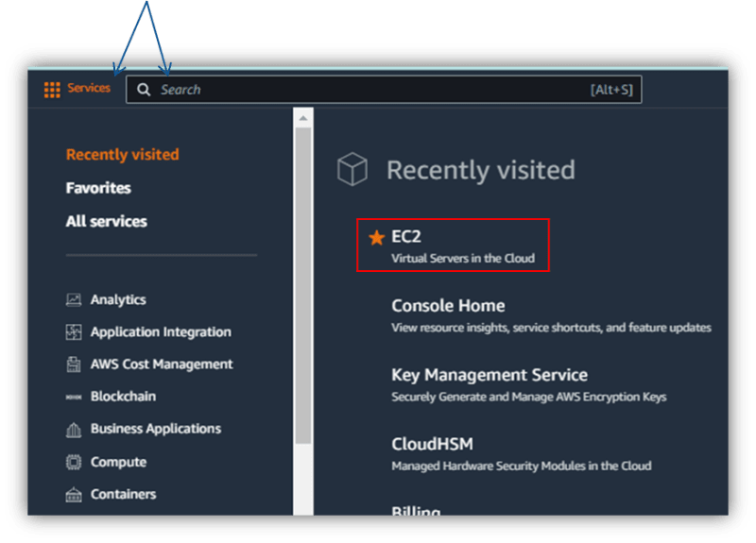Viewport: 756px width, 543px height.
Task: Open the Favorites section
Action: coord(98,188)
